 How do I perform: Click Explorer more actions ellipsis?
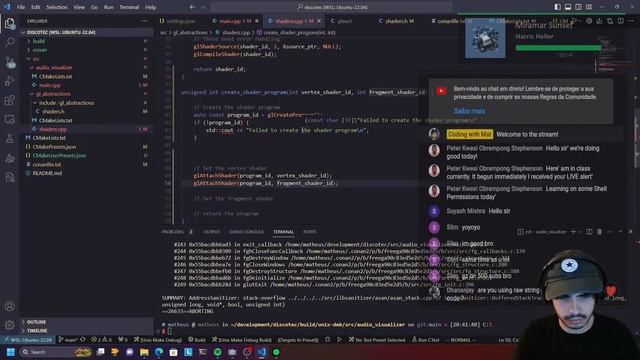[144, 21]
